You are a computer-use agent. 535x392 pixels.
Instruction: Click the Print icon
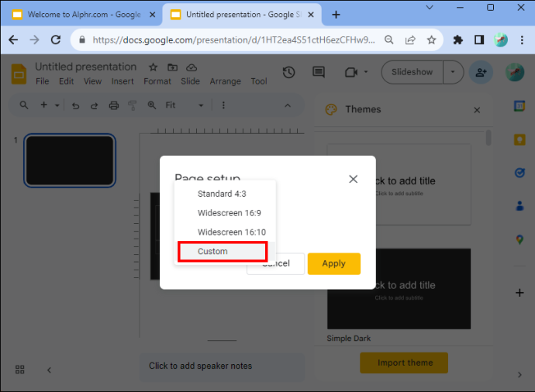click(x=114, y=105)
